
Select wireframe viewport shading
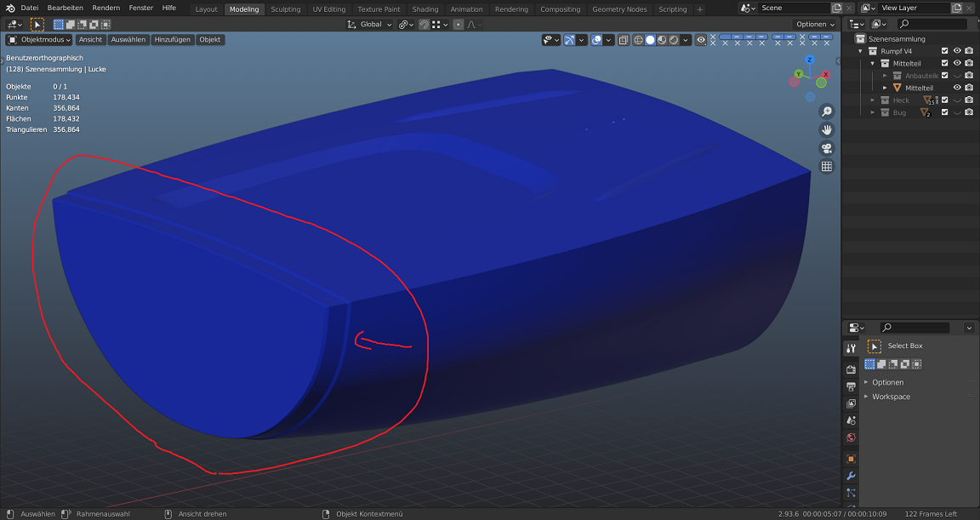point(638,39)
